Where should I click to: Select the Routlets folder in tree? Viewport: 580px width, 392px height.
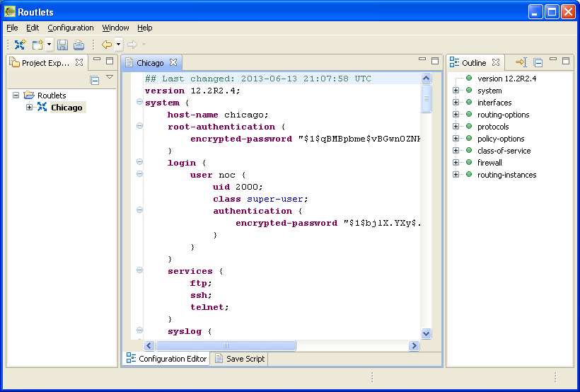[52, 95]
